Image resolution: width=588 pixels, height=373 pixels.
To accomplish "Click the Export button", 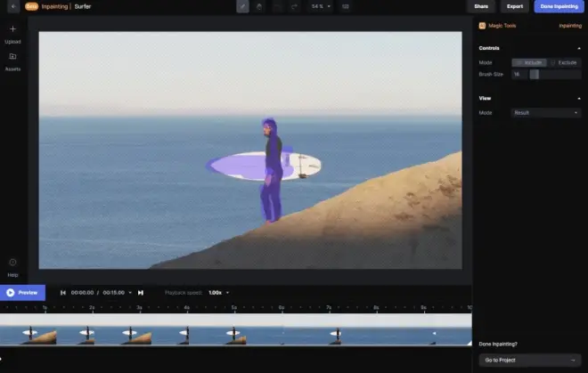I will (x=515, y=6).
